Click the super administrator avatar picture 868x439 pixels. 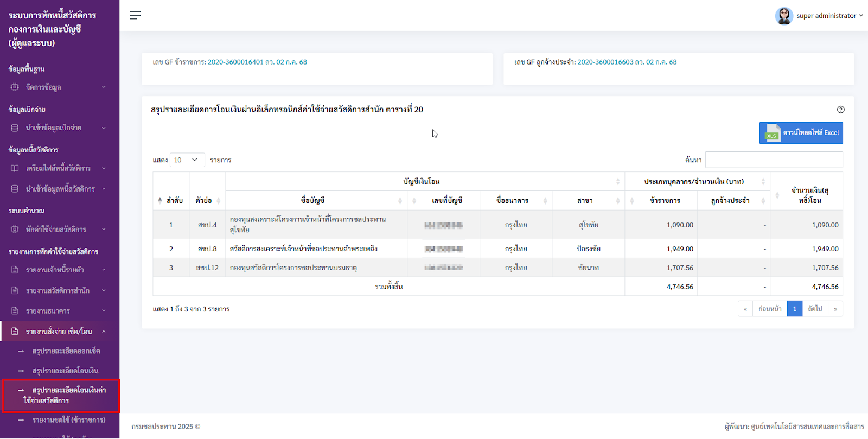784,16
